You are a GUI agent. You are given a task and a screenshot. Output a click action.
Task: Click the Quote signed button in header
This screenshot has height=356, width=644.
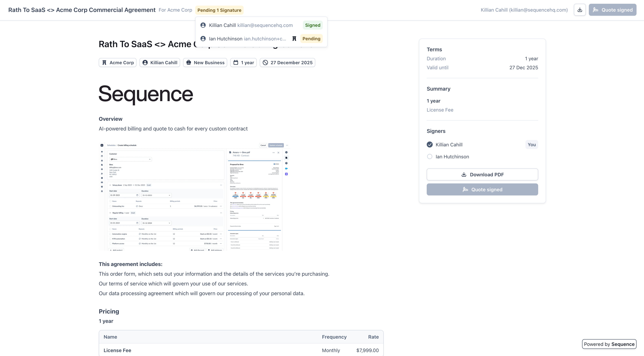click(x=612, y=10)
